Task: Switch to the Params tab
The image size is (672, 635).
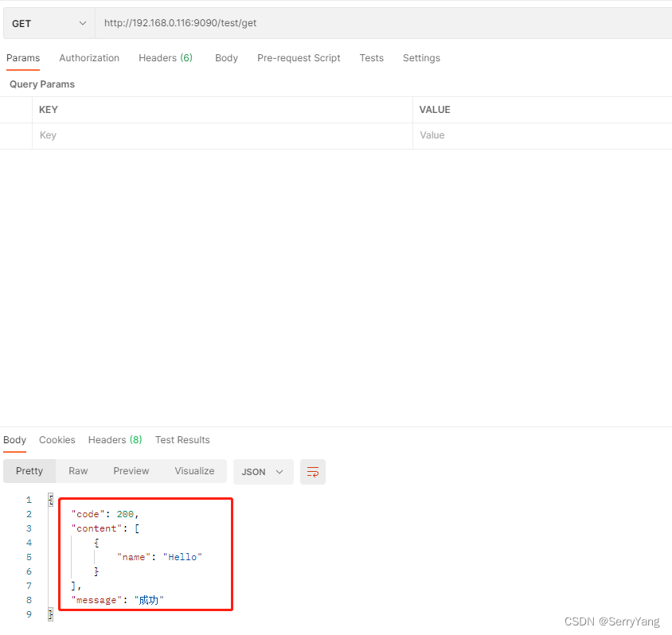Action: click(x=23, y=58)
